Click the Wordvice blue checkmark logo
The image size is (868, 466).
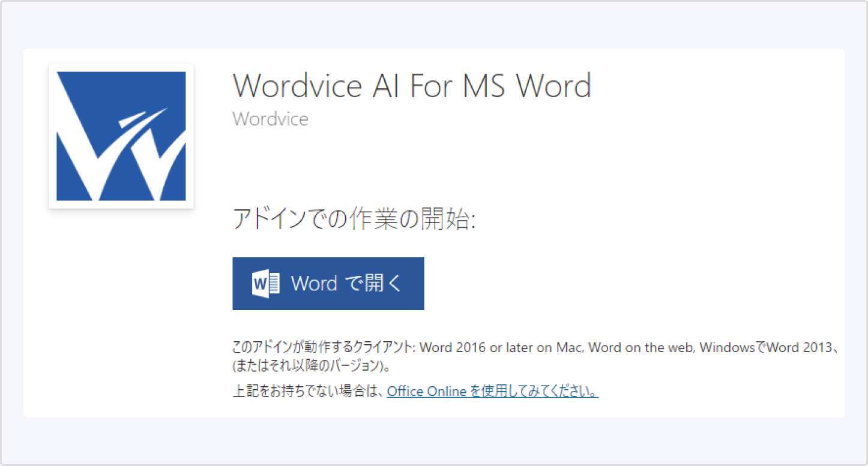click(120, 135)
